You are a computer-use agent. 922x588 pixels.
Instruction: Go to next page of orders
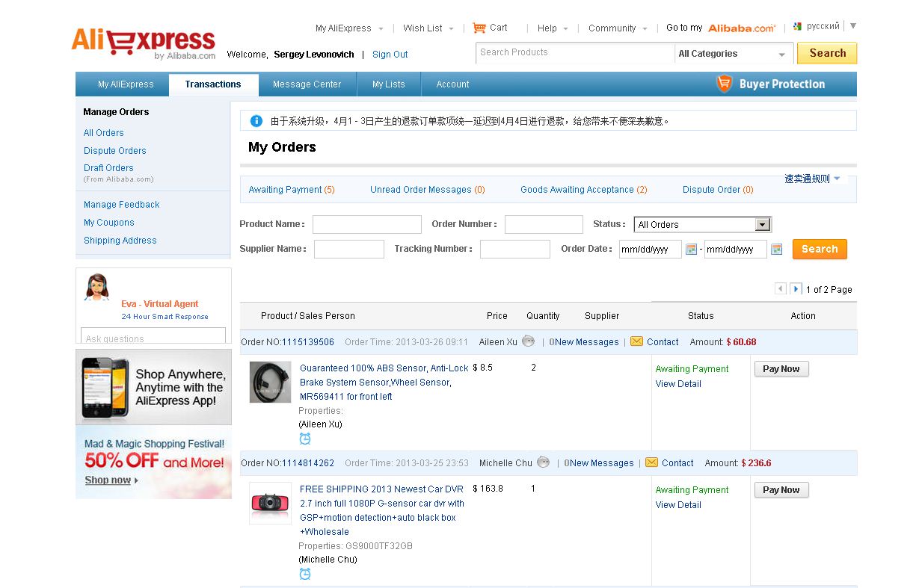(796, 288)
